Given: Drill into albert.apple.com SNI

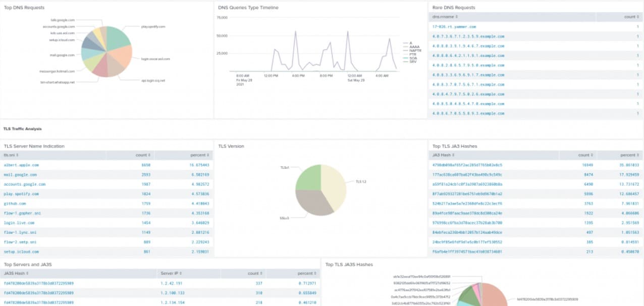Looking at the screenshot, I should 21,165.
